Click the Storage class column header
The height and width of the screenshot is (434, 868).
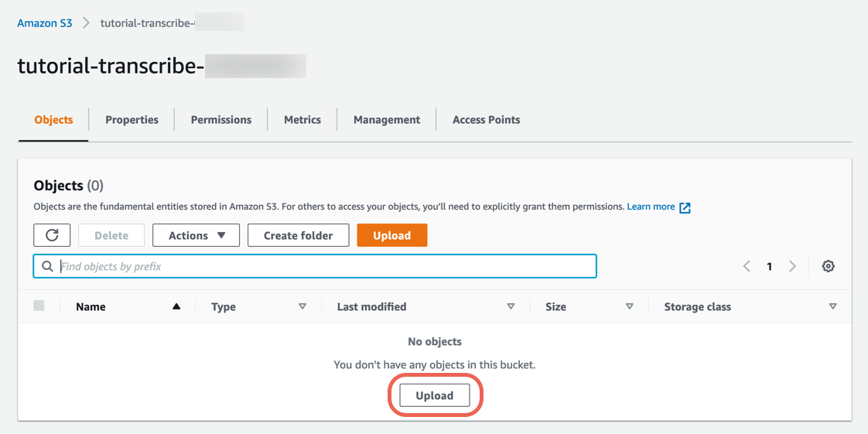(x=698, y=306)
